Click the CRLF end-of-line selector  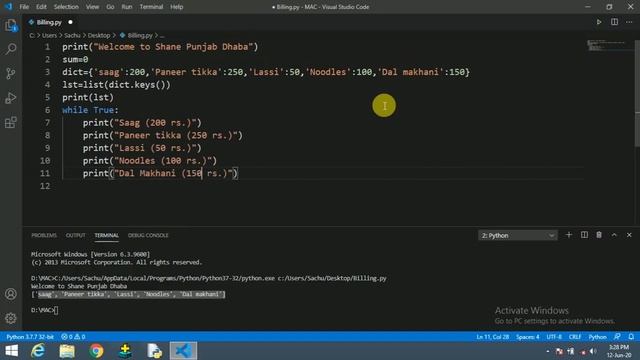575,337
